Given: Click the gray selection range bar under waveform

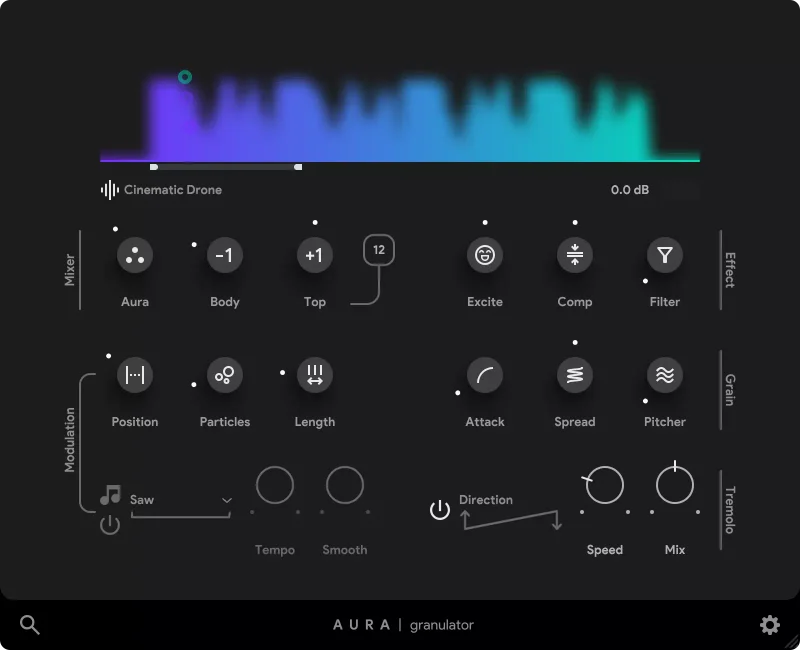Looking at the screenshot, I should point(226,167).
